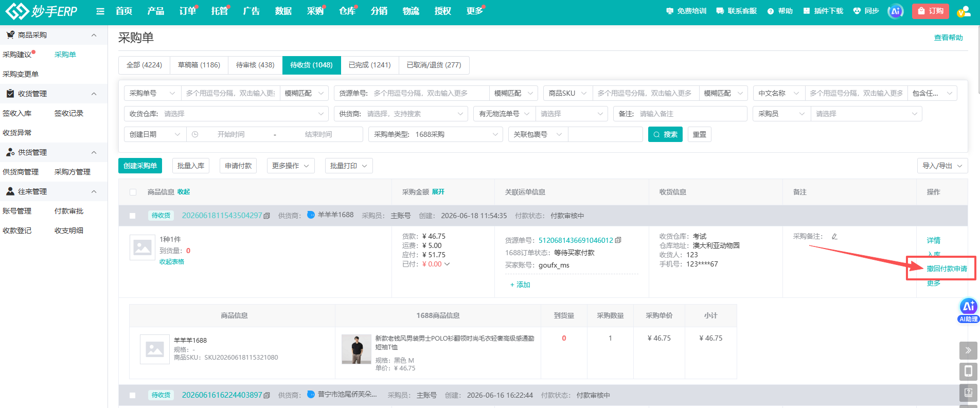Open the user account avatar icon

coord(964,11)
